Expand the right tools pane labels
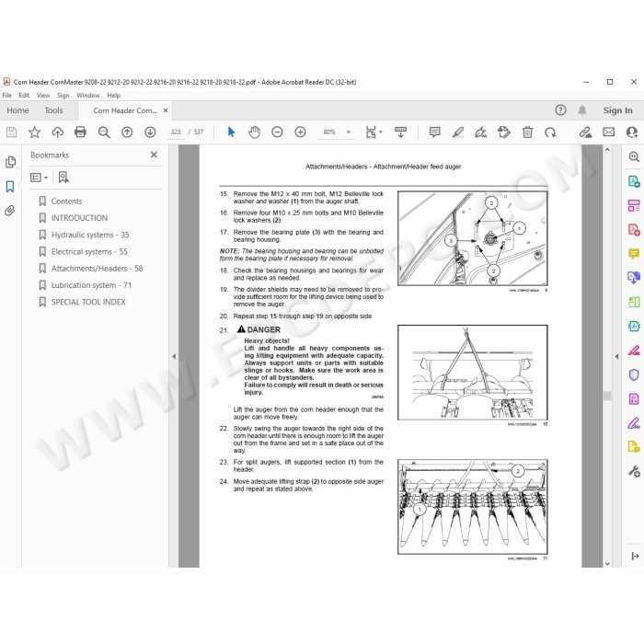The image size is (644, 644). 635,556
